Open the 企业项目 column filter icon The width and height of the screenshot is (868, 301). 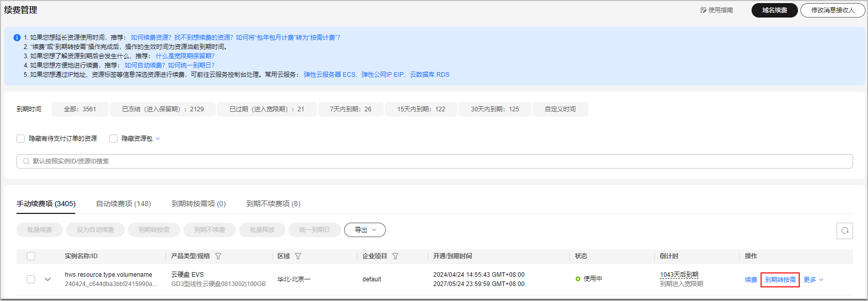395,256
